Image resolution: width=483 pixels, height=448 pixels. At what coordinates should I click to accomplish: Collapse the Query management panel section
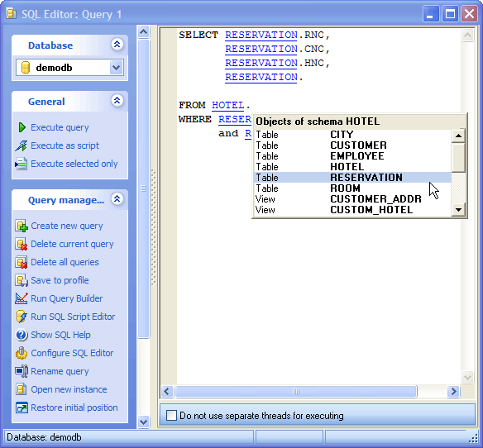pos(117,199)
